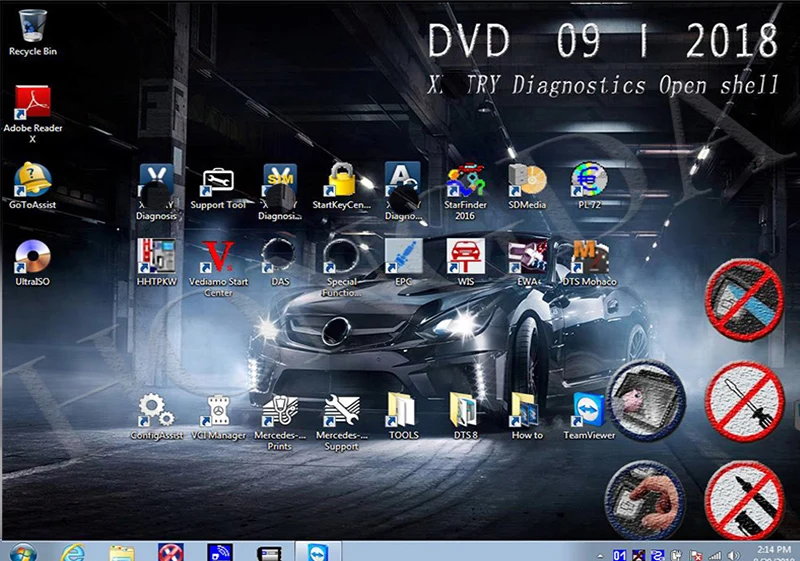Screen dimensions: 800x561
Task: Open VCI Manager shortcut
Action: coord(218,417)
